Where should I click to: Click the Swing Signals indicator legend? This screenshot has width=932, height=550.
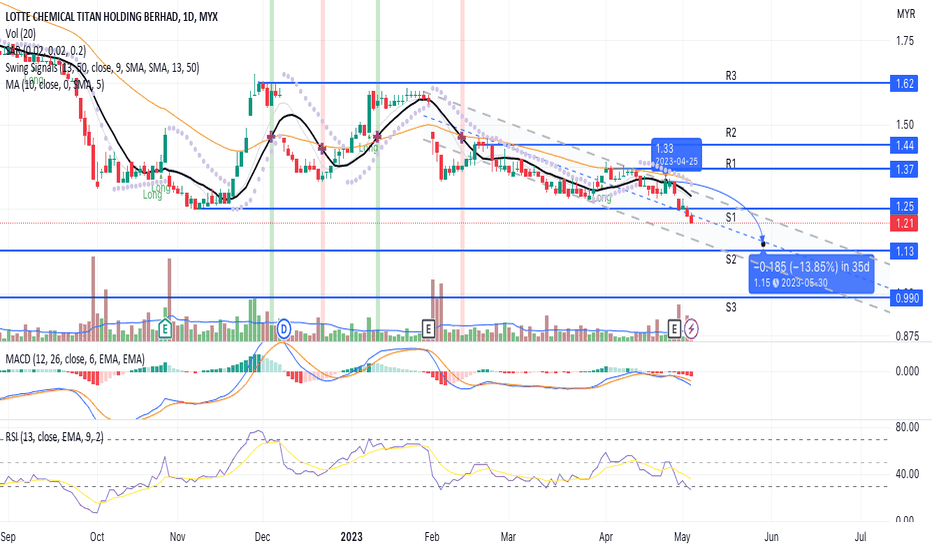point(102,68)
